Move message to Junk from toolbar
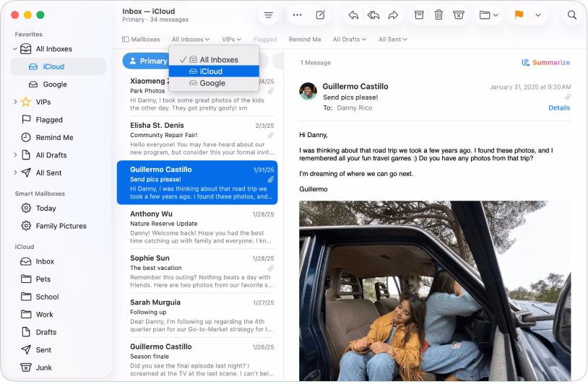This screenshot has height=384, width=588. click(459, 15)
